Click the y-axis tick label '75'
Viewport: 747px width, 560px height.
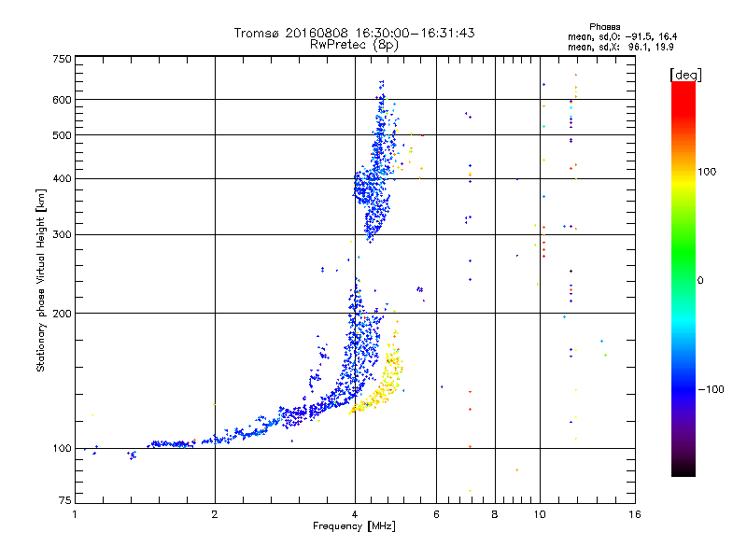pos(65,500)
